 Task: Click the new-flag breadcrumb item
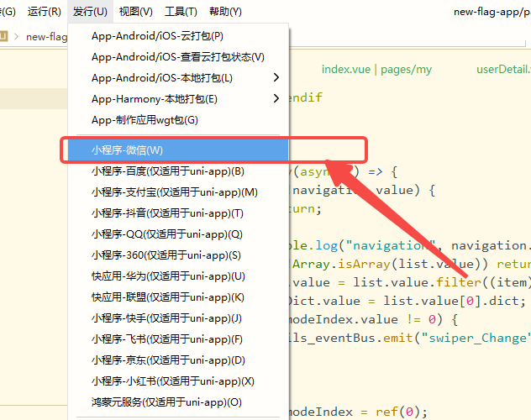(47, 37)
